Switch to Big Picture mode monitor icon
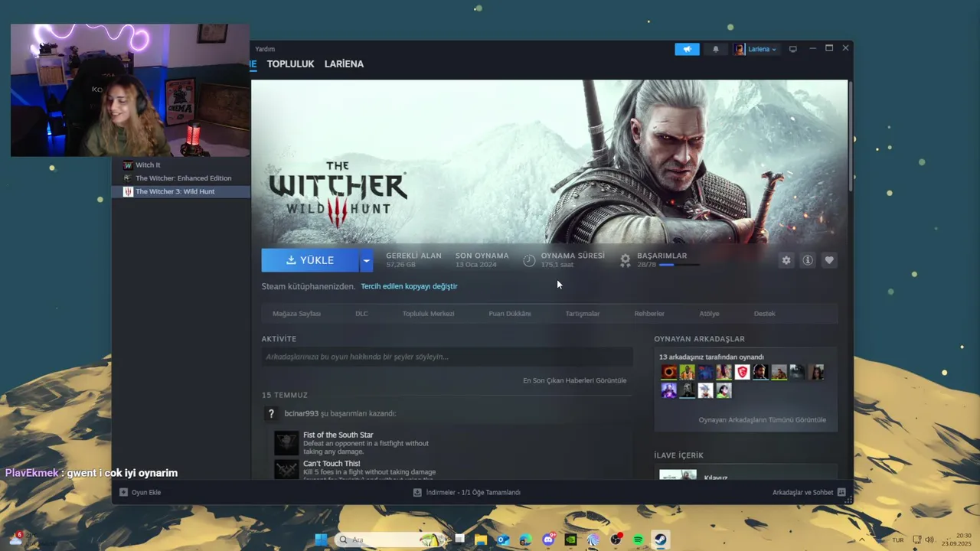 pyautogui.click(x=793, y=49)
